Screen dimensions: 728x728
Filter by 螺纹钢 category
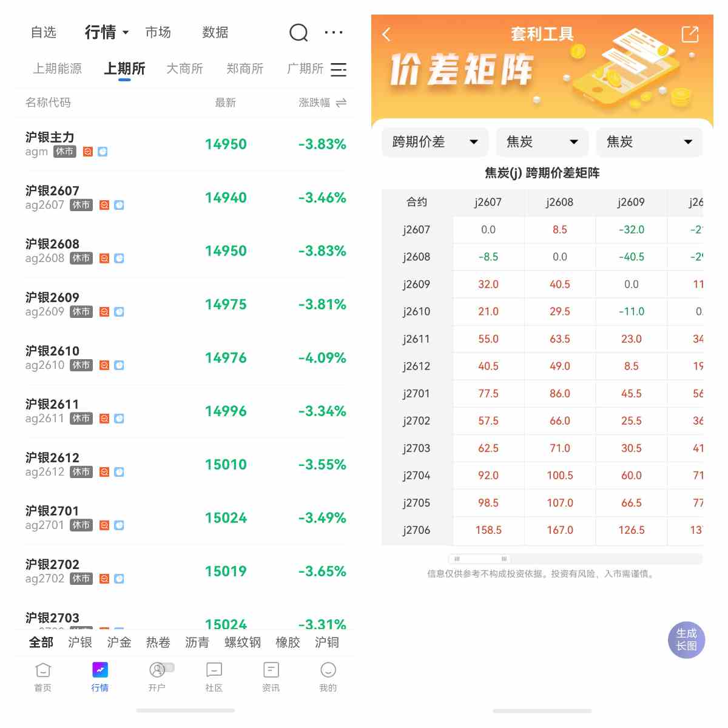pyautogui.click(x=243, y=642)
